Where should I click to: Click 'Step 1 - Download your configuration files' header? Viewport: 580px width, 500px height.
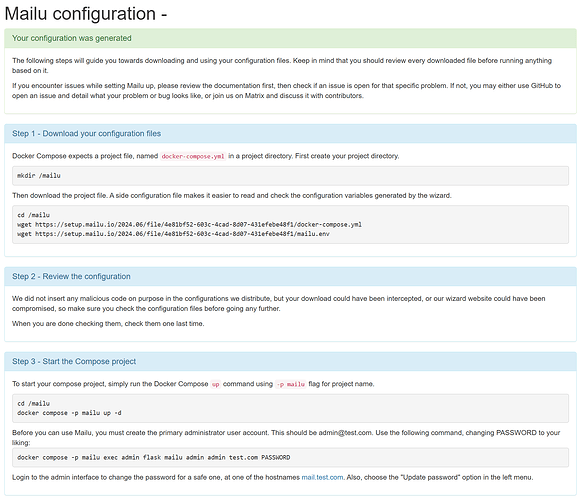87,134
